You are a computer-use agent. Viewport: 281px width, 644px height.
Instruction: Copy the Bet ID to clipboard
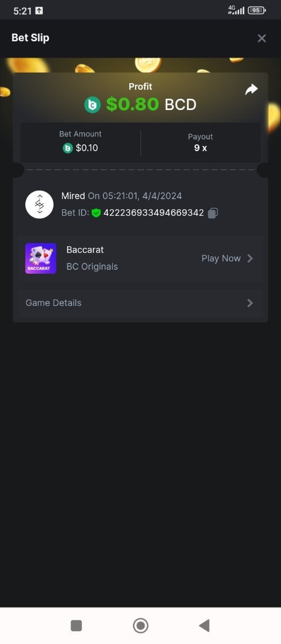pos(213,213)
